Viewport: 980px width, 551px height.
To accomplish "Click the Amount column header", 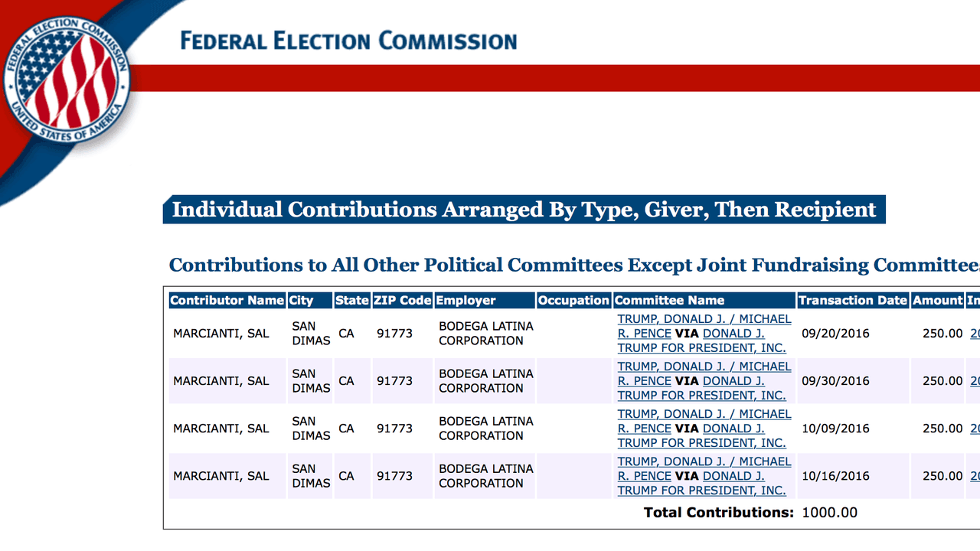I will pos(937,301).
